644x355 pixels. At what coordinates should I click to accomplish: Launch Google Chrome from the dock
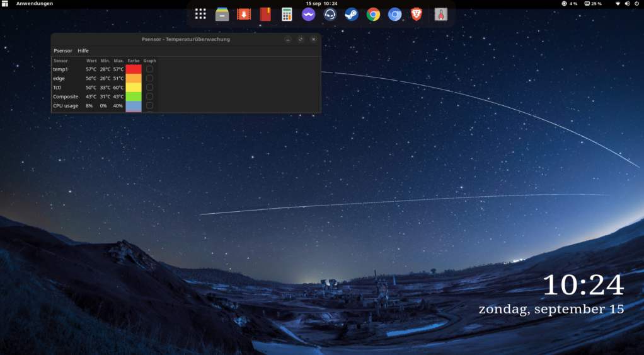tap(373, 14)
